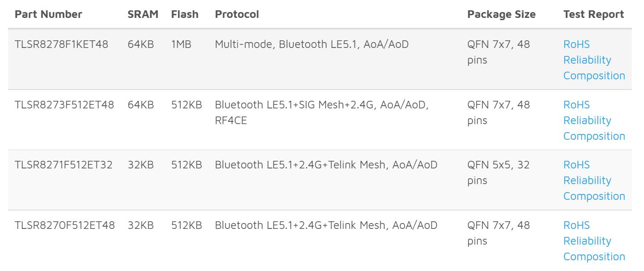This screenshot has width=644, height=271.
Task: Open Composition report for TLSR8270F512ET48
Action: (x=594, y=257)
